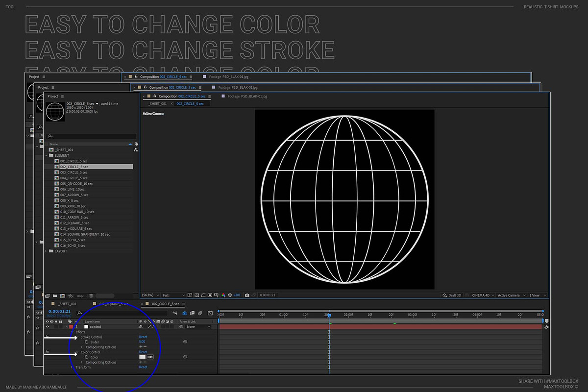This screenshot has width=588, height=392.
Task: Click the Color property stopwatch icon
Action: coord(86,357)
